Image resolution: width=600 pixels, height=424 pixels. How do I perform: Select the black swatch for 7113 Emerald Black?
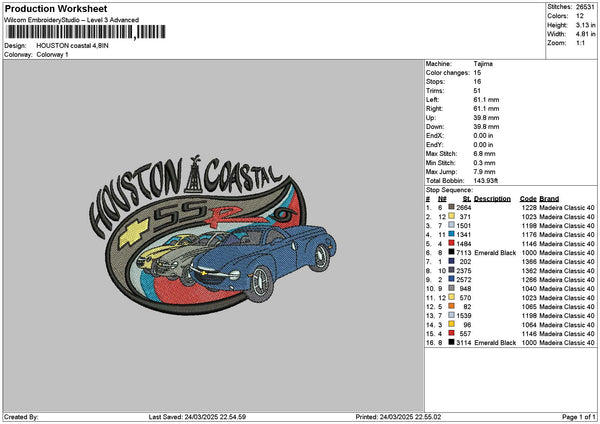[x=451, y=252]
